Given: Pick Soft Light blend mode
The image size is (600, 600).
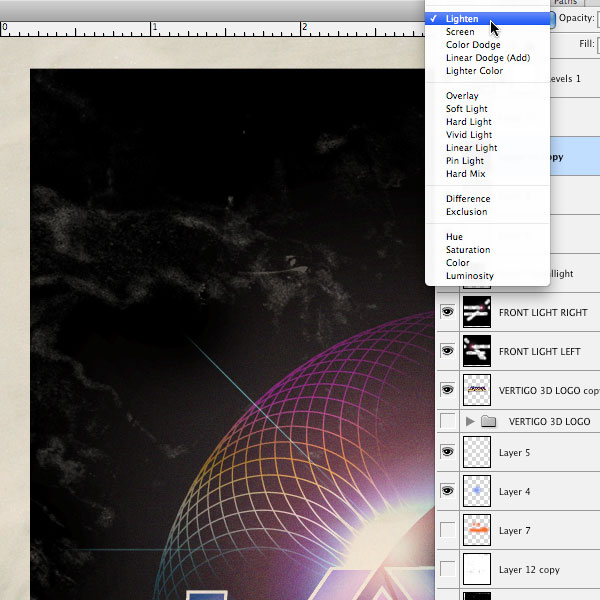Looking at the screenshot, I should click(x=467, y=109).
